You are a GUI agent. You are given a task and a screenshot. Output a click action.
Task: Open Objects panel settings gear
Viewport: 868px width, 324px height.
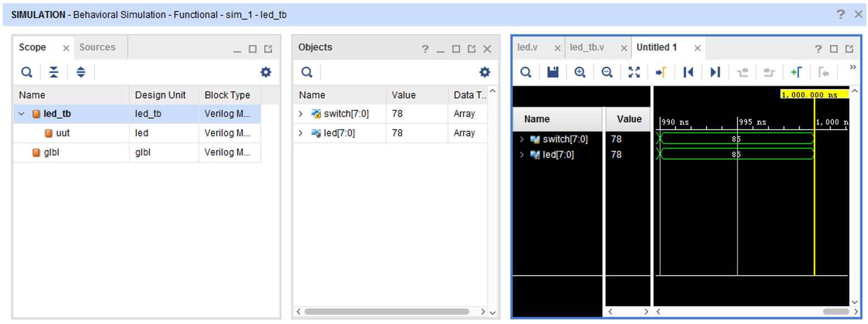485,72
